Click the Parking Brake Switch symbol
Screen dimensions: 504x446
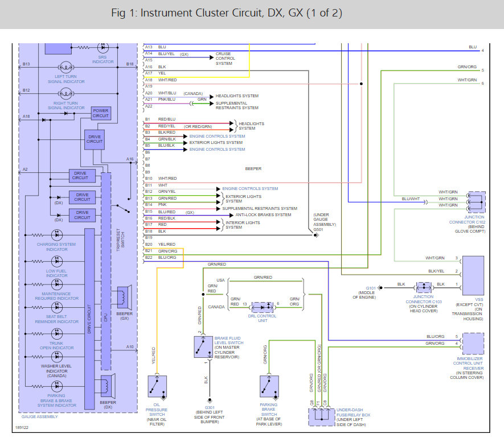pos(269,387)
